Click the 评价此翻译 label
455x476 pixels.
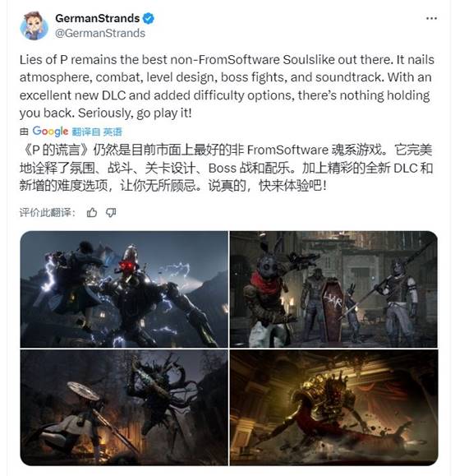48,212
